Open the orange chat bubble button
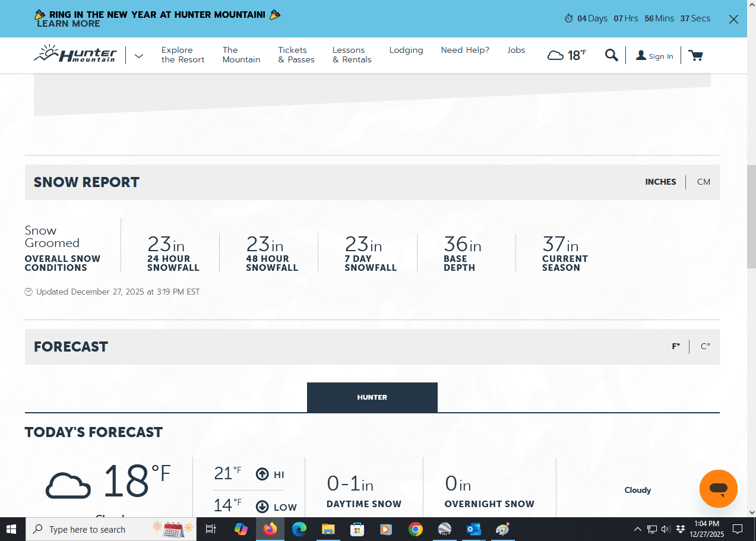This screenshot has height=541, width=756. tap(718, 489)
